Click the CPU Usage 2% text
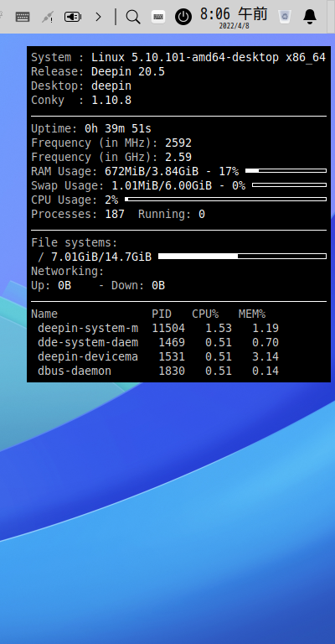Image resolution: width=335 pixels, height=644 pixels. point(75,200)
